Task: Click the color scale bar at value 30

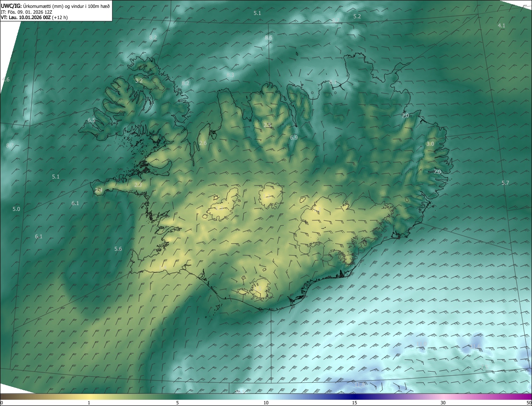Action: [443, 397]
